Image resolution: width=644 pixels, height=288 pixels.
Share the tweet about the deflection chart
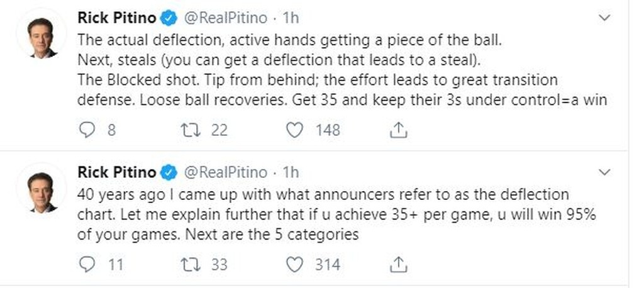tap(398, 265)
